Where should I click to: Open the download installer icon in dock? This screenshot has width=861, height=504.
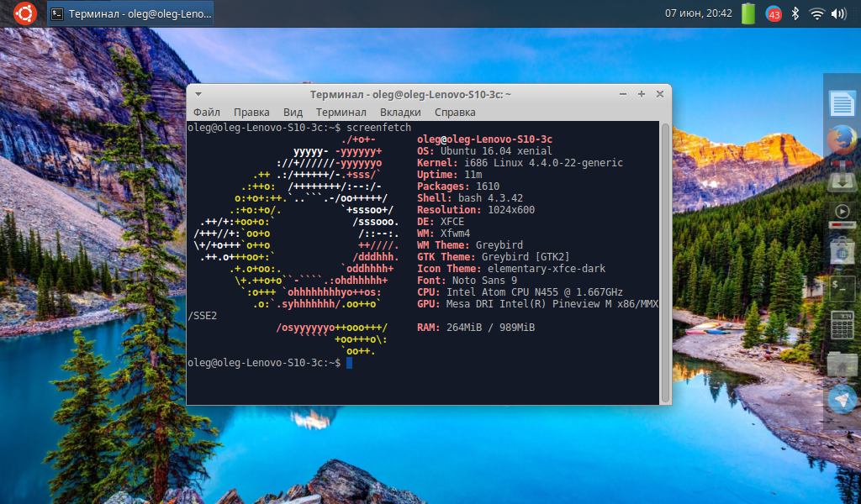[x=842, y=176]
